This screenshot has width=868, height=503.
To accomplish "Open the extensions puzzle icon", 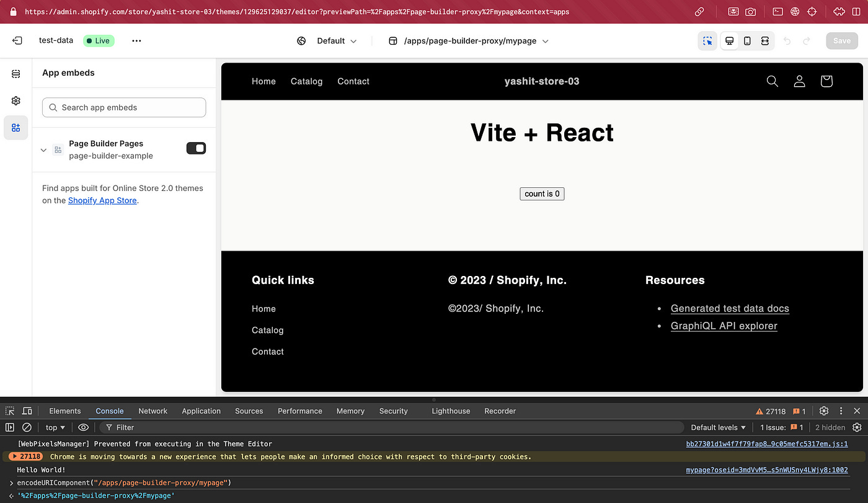I will click(839, 12).
